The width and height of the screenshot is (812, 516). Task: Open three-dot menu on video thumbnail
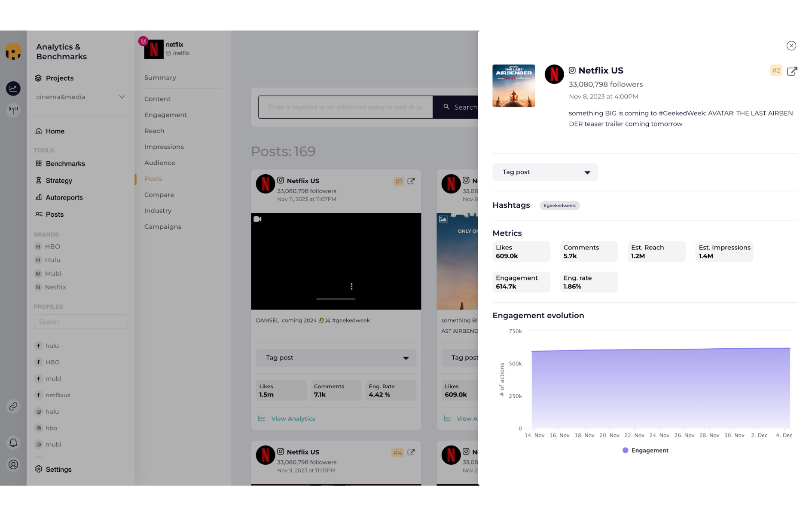351,286
